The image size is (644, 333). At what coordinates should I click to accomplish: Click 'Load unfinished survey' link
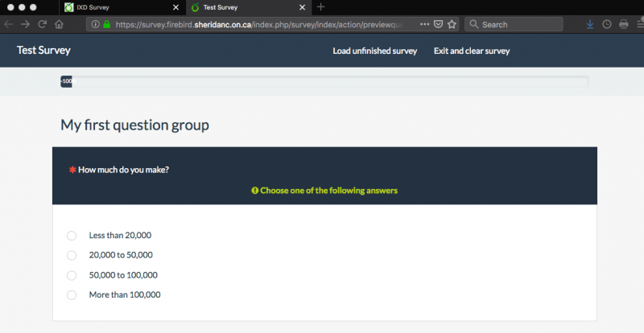374,51
